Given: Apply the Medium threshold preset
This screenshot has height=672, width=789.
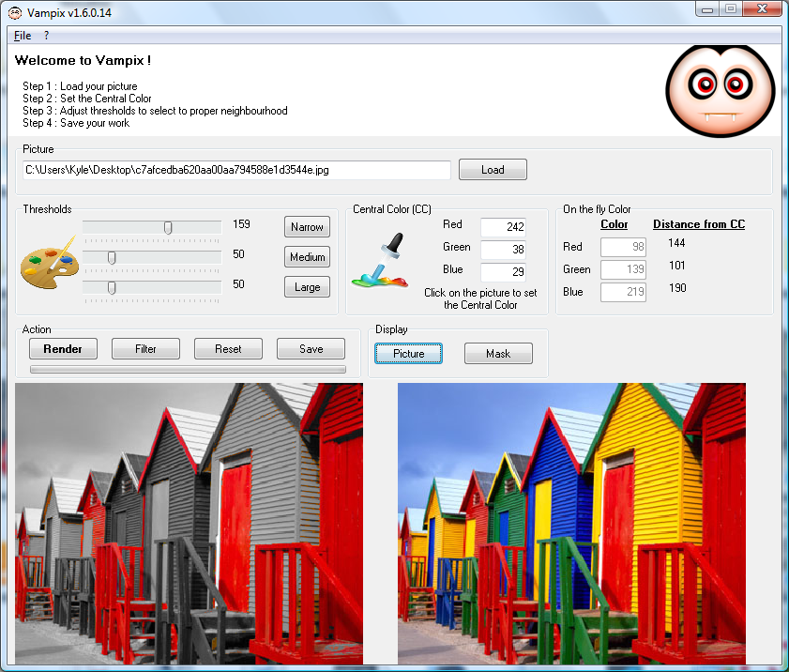Looking at the screenshot, I should tap(307, 257).
